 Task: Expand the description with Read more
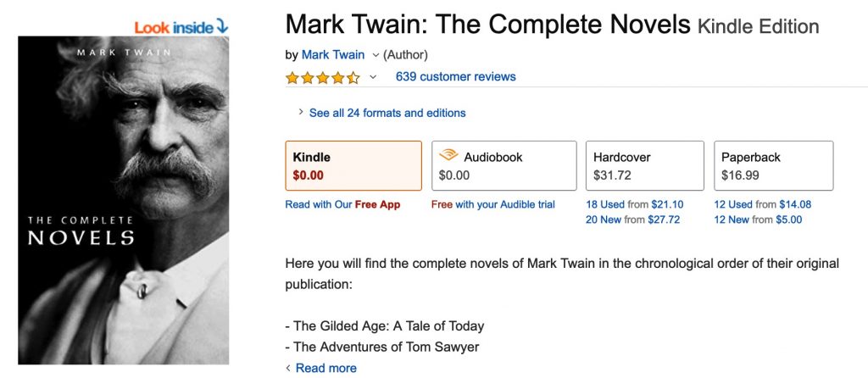click(x=325, y=368)
